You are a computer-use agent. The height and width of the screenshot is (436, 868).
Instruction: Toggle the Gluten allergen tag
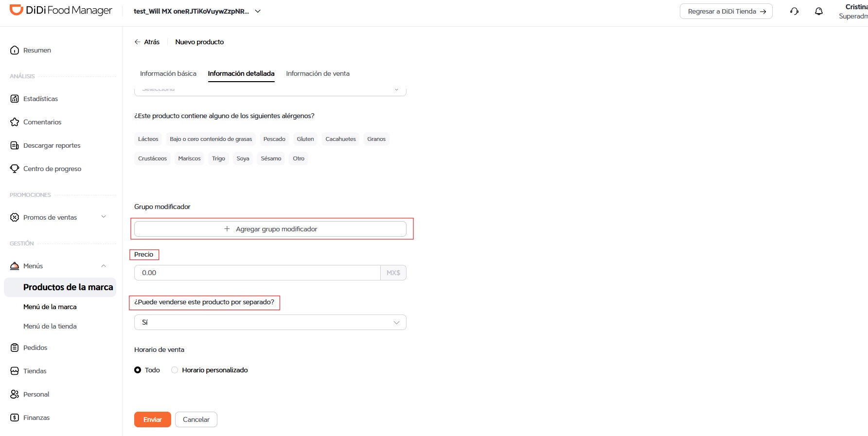[305, 139]
